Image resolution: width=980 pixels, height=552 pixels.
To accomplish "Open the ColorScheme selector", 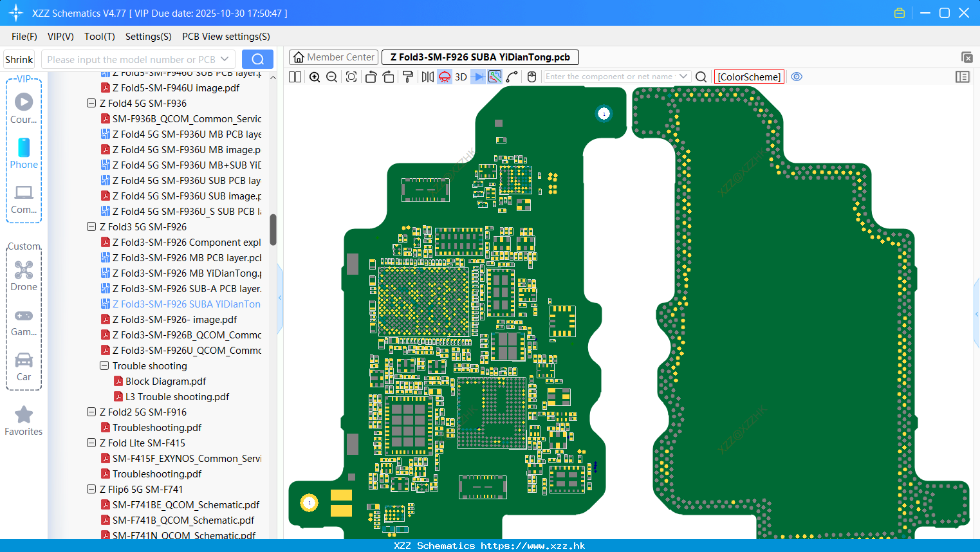I will click(x=749, y=77).
